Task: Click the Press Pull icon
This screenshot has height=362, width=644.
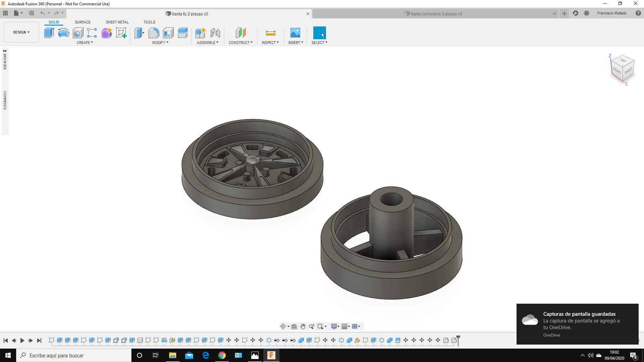Action: 139,33
